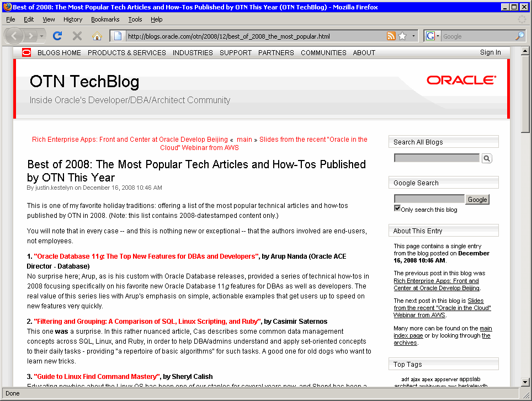The height and width of the screenshot is (401, 532).
Task: Focus the Google search field in the toolbar
Action: coord(478,36)
